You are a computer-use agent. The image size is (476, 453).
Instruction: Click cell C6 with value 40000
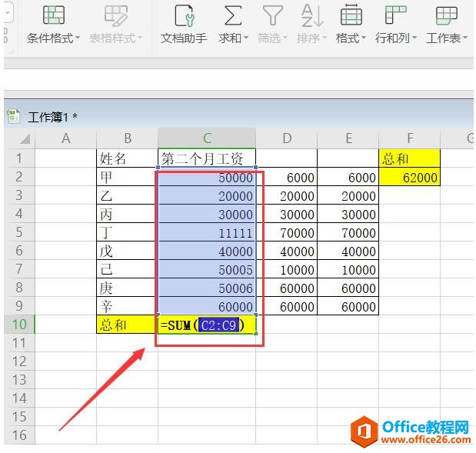[207, 251]
